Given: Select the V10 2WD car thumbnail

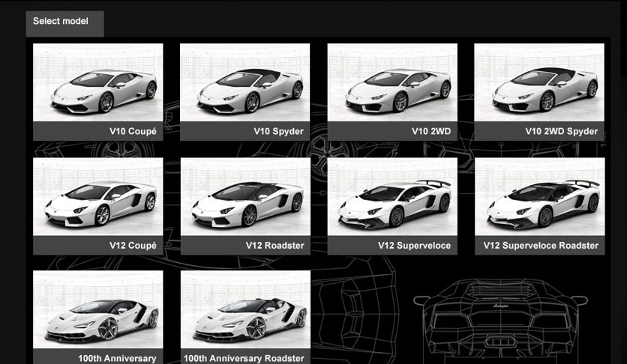Looking at the screenshot, I should click(392, 82).
